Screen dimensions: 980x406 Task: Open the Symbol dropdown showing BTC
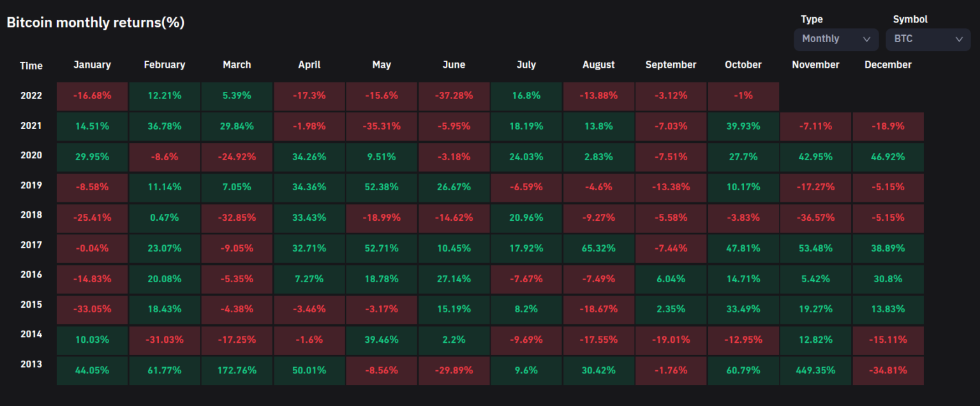(928, 39)
